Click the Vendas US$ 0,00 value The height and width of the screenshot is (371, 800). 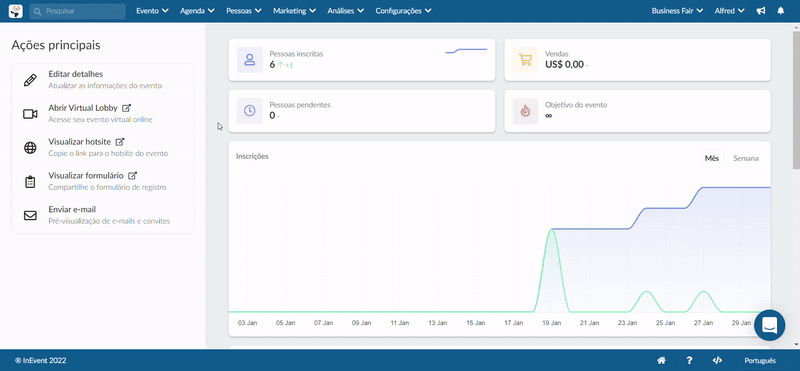(x=564, y=65)
